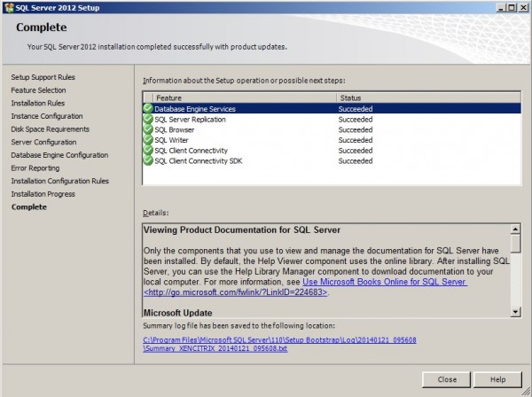Click the SQL Server Setup title bar icon

[x=9, y=7]
